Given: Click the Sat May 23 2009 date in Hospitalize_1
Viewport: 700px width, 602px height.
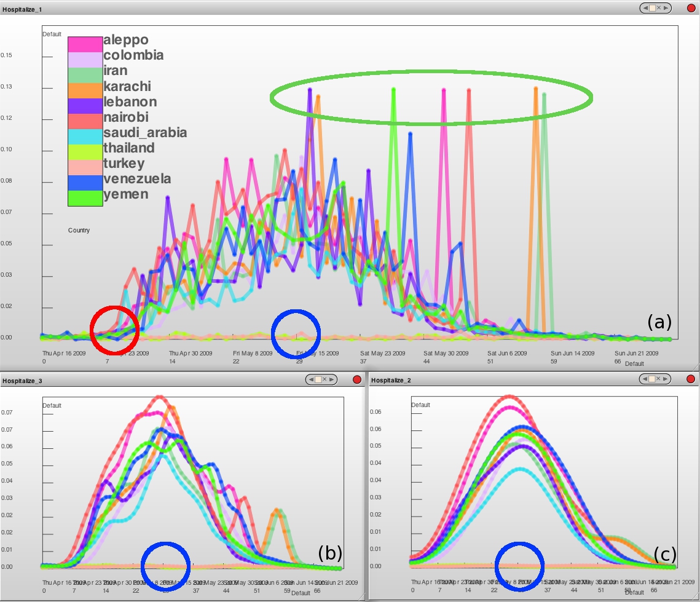Looking at the screenshot, I should point(383,353).
